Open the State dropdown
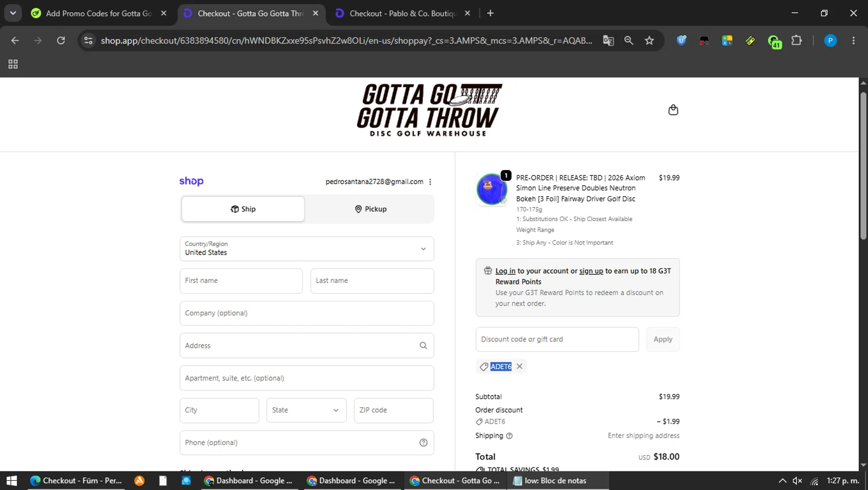868x490 pixels. click(x=306, y=410)
